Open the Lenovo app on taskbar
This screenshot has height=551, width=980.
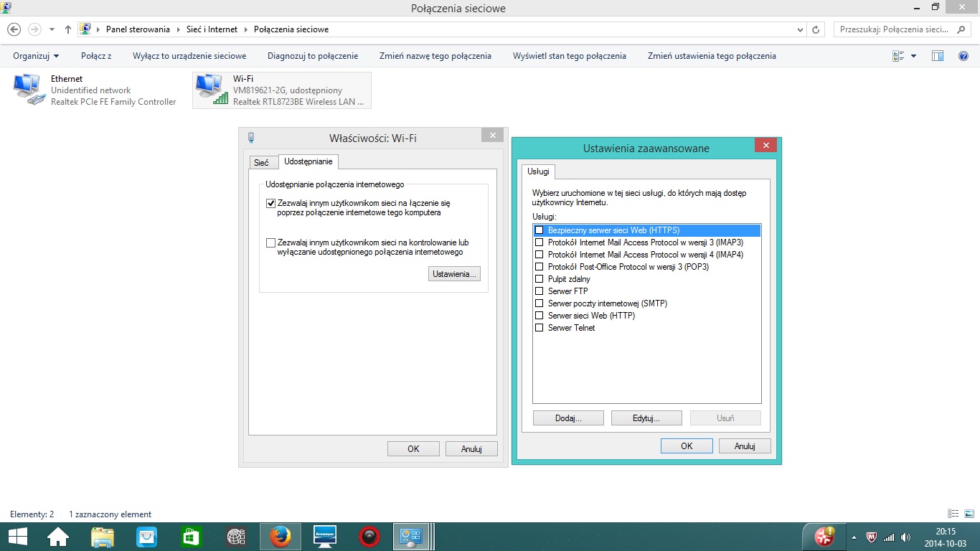pyautogui.click(x=325, y=537)
